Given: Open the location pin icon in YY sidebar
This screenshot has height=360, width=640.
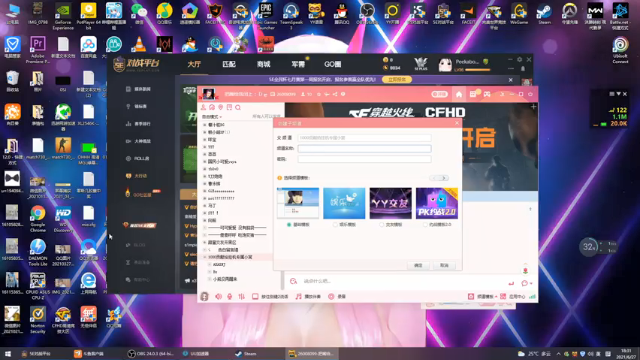Looking at the screenshot, I should [220, 107].
